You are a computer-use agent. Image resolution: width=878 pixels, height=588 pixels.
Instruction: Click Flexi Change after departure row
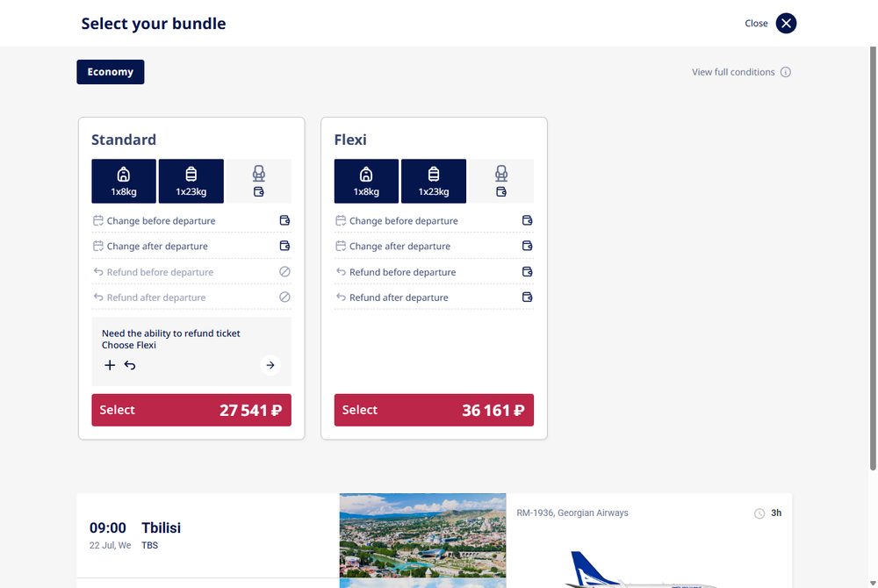(434, 246)
